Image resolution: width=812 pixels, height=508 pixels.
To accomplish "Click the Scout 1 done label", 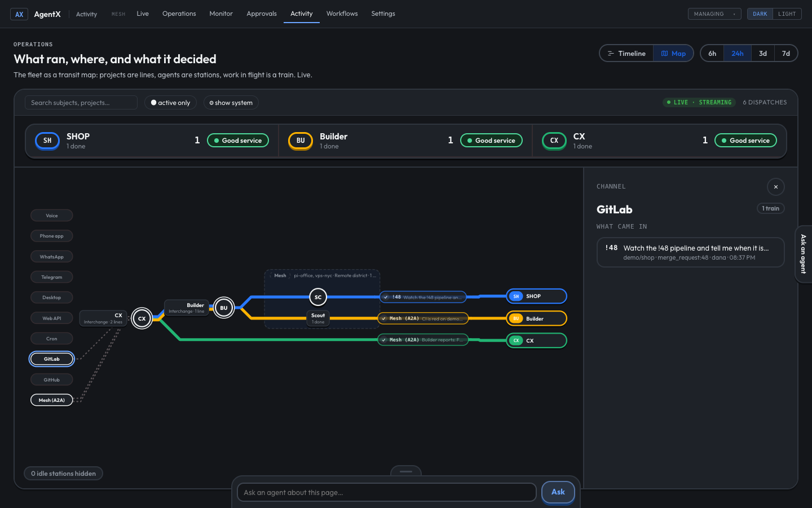I will [x=318, y=318].
